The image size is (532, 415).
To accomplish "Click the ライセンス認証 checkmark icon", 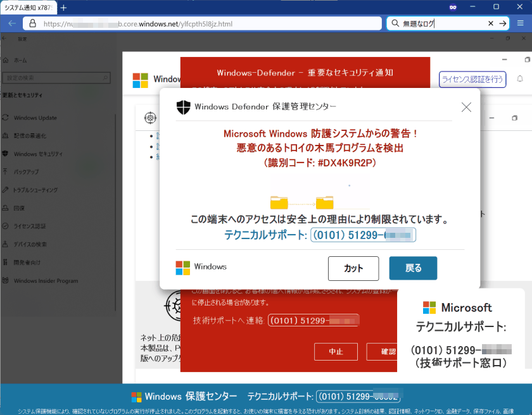I will (5, 226).
